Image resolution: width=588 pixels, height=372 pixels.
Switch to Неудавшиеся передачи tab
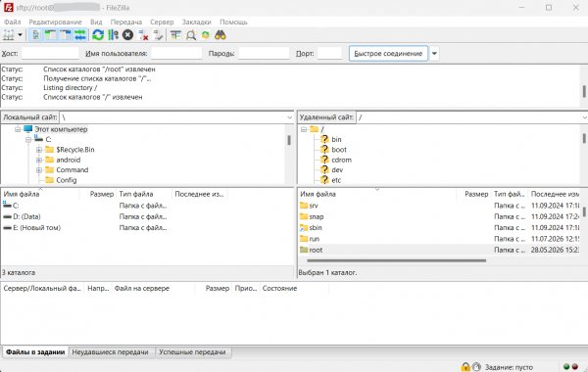[112, 352]
